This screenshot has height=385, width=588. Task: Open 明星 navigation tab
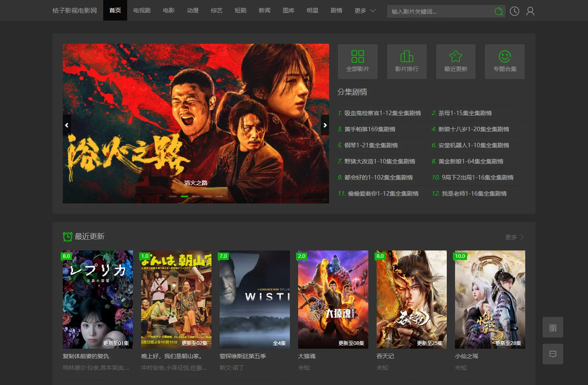pos(313,10)
